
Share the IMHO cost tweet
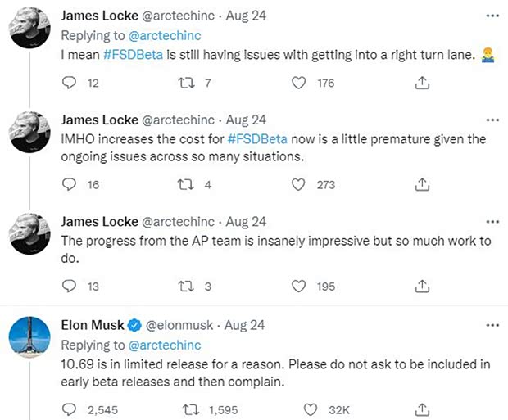coord(422,184)
